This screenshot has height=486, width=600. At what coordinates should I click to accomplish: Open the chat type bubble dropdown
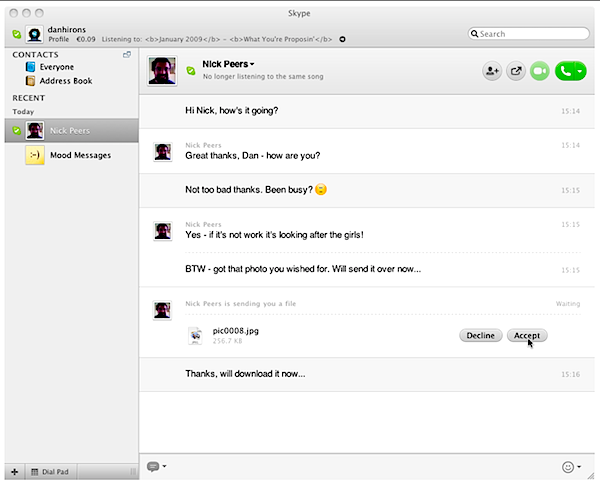click(157, 466)
